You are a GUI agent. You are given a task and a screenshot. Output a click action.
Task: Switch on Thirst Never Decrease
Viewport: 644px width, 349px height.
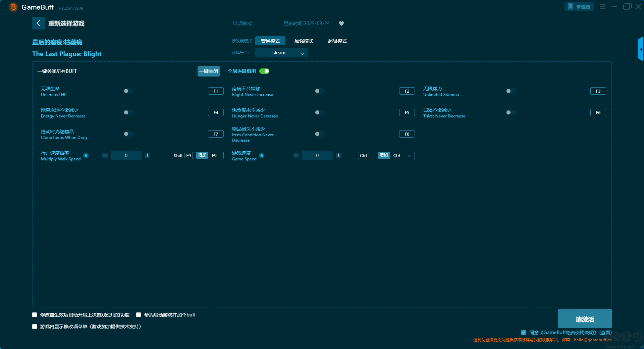tap(511, 112)
